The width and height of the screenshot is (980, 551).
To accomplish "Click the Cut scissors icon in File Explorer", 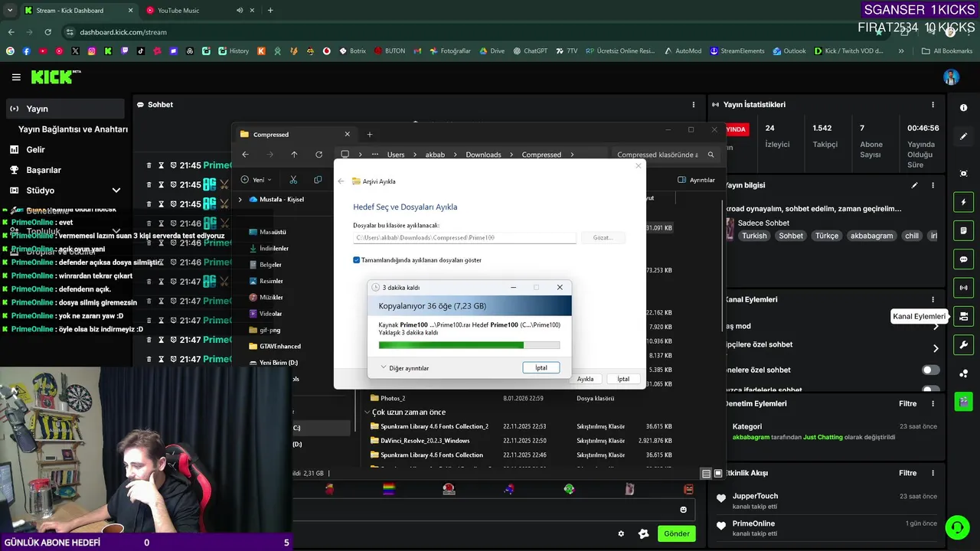I will click(293, 180).
